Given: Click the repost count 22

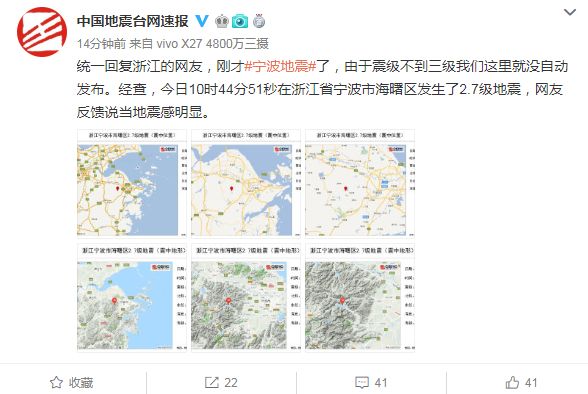Looking at the screenshot, I should coord(231,383).
